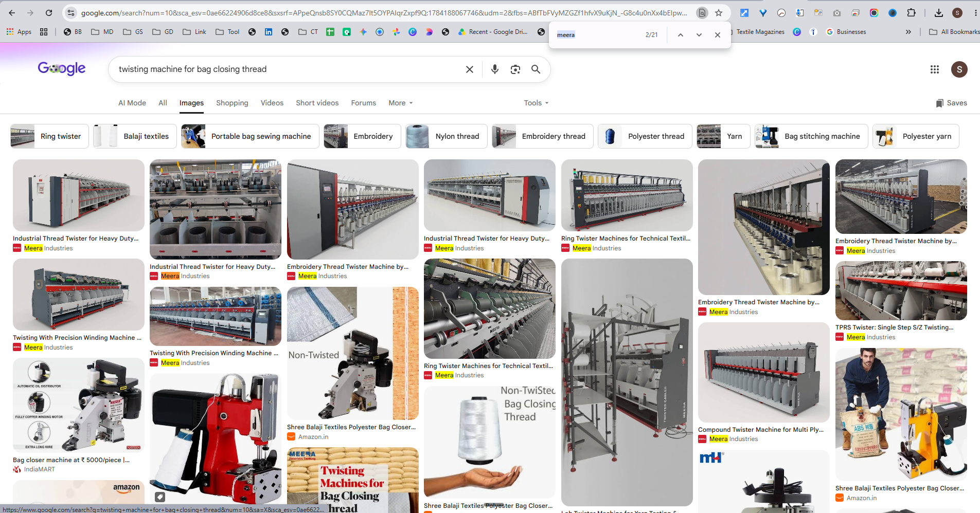Submit search with the magnifier icon
980x513 pixels.
point(536,69)
